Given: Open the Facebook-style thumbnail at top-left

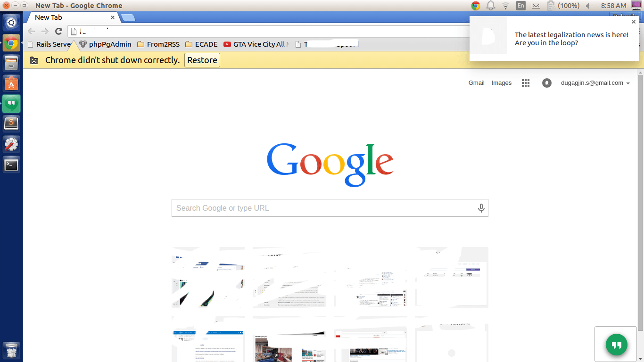Looking at the screenshot, I should 208,277.
